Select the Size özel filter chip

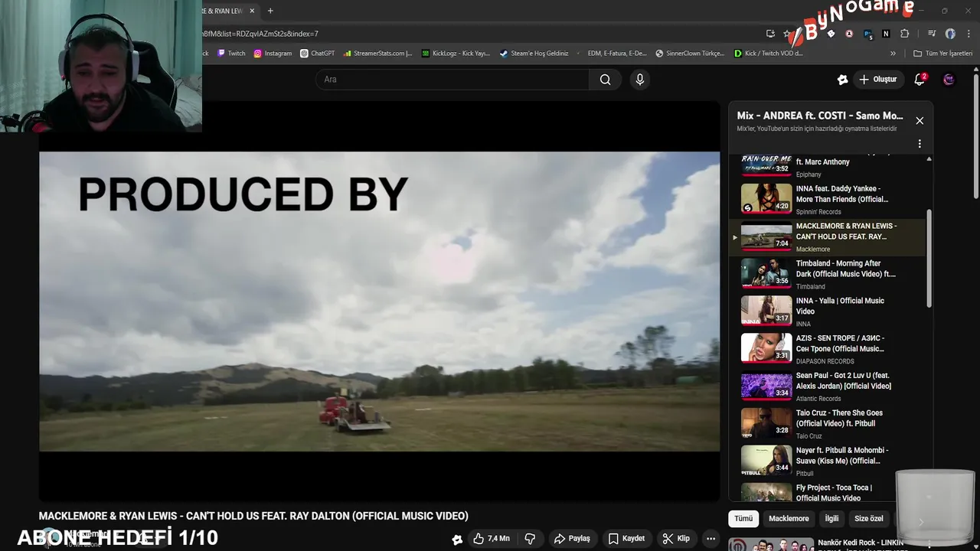[x=868, y=519]
